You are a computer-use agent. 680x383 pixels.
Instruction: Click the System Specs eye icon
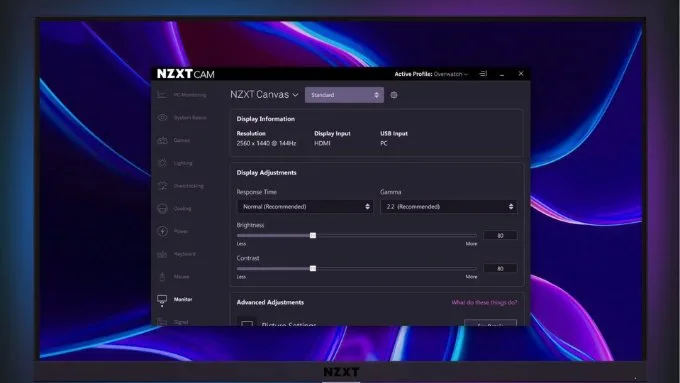[x=162, y=118]
